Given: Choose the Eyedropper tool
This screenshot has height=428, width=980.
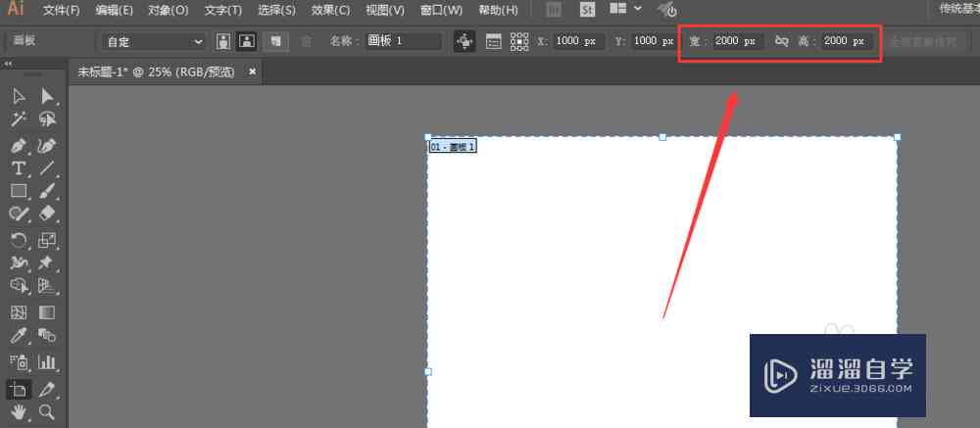Looking at the screenshot, I should point(19,336).
